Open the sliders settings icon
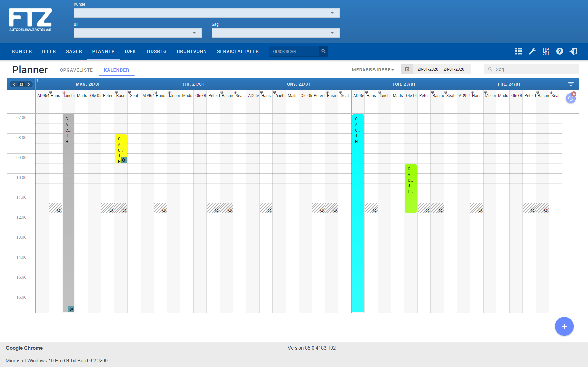This screenshot has height=367, width=588. click(546, 51)
